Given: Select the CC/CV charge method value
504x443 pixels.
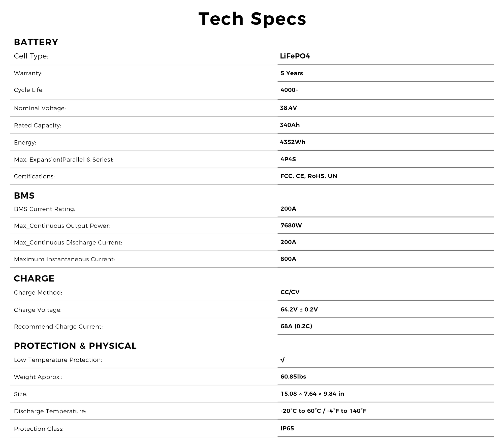Looking at the screenshot, I should click(290, 292).
